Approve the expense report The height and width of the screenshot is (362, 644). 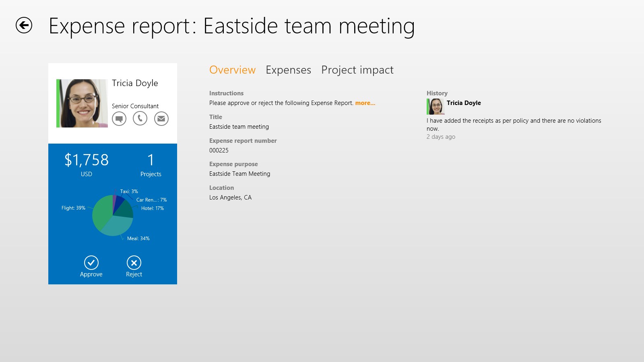click(91, 263)
